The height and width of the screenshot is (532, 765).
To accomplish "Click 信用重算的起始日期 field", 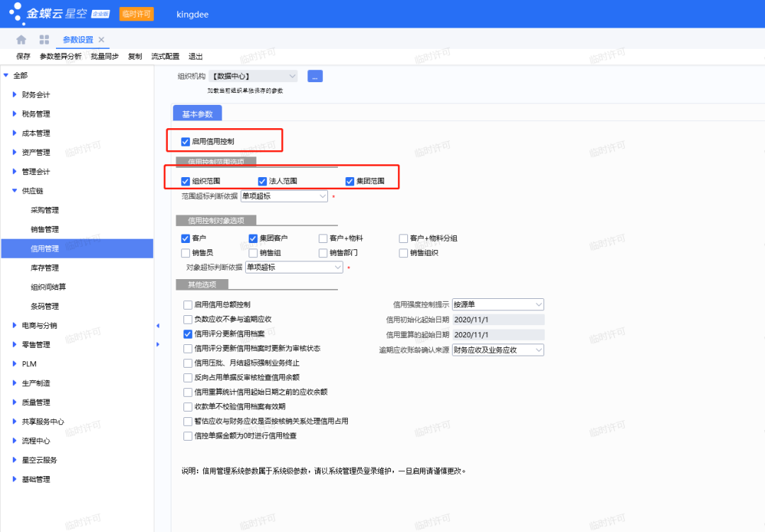I will 498,335.
